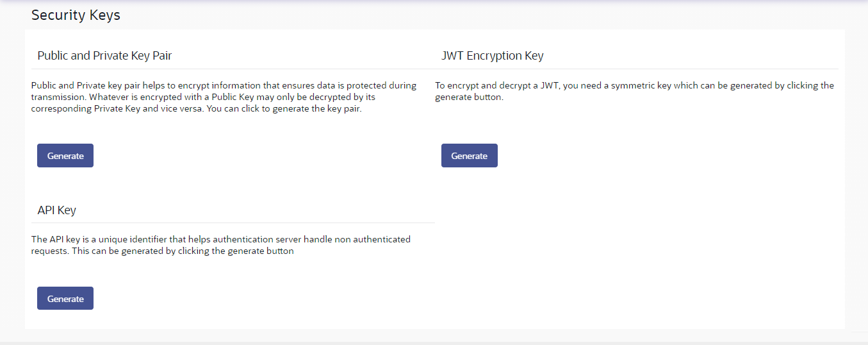Generate the Public and Private Key Pair

pos(65,156)
